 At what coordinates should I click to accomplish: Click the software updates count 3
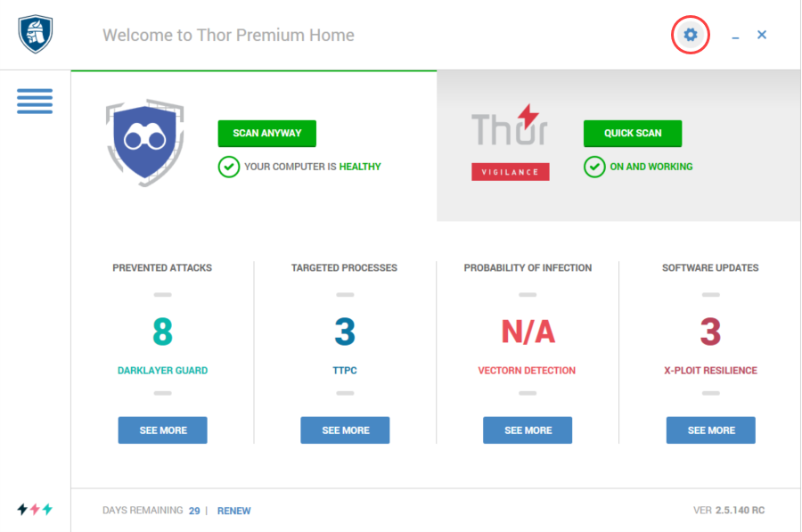tap(710, 331)
